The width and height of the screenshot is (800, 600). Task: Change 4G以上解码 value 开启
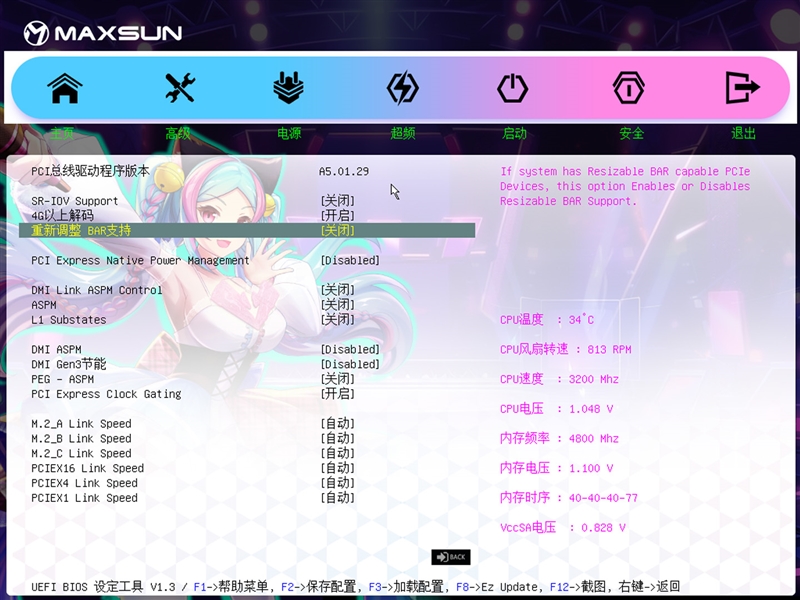point(337,216)
